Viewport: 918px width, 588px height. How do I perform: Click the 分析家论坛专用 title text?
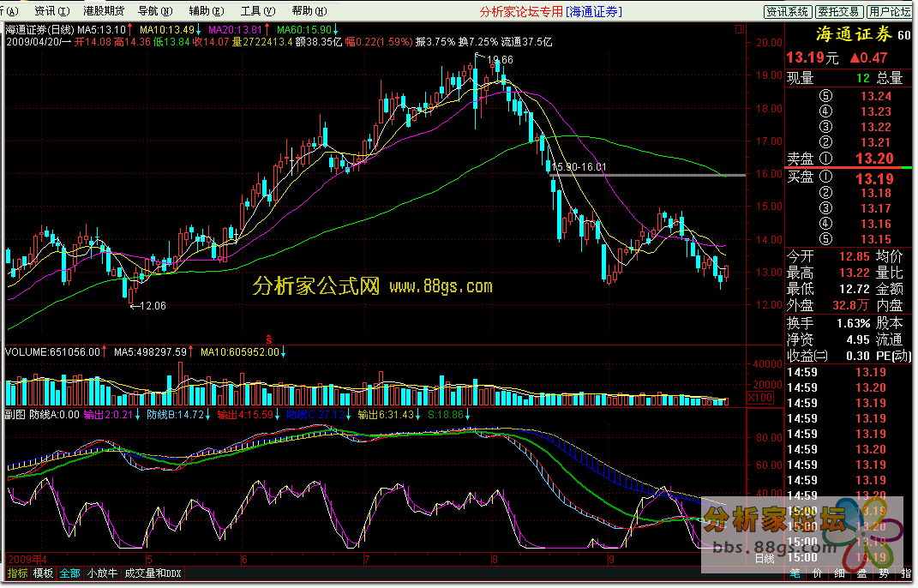click(521, 12)
